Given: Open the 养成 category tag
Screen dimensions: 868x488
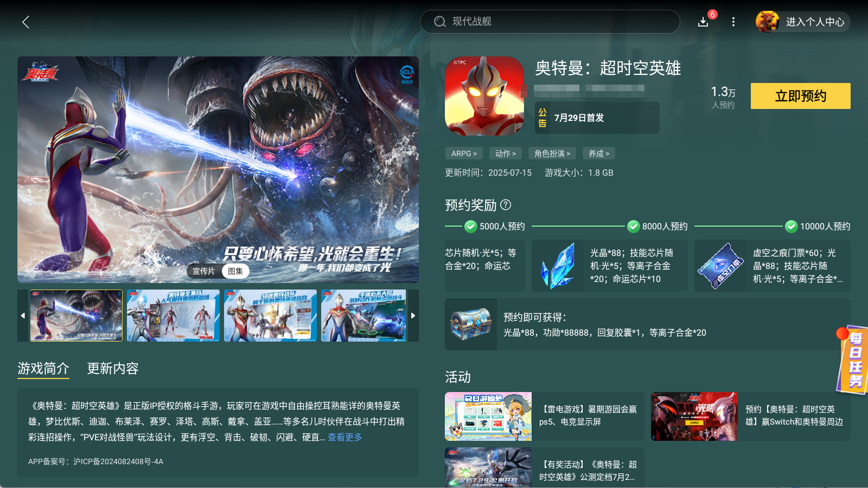Looking at the screenshot, I should pos(599,153).
